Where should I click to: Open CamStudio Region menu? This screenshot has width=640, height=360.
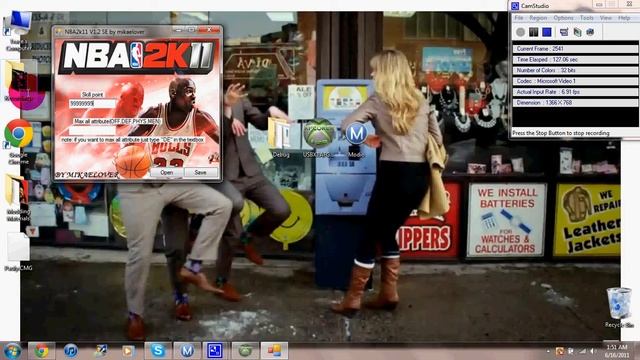[x=538, y=18]
